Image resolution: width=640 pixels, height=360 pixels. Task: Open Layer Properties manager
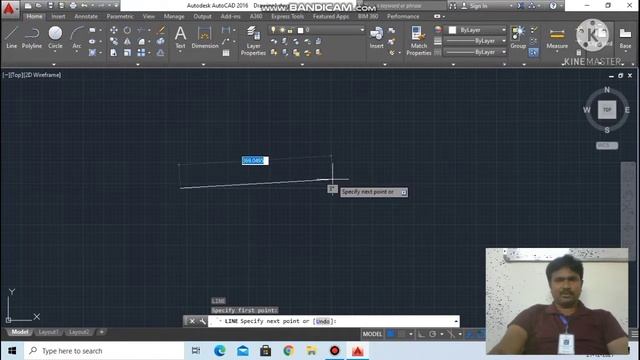tap(253, 40)
